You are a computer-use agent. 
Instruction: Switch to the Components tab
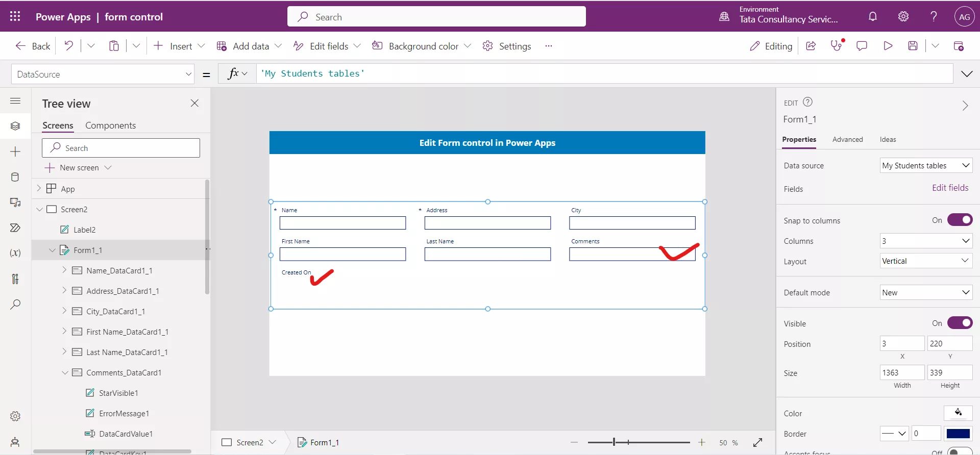[110, 125]
